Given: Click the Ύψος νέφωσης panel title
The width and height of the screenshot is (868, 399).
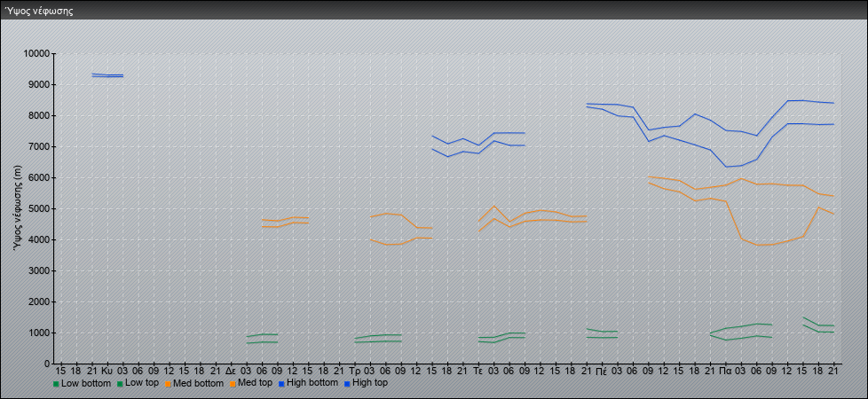Looking at the screenshot, I should click(39, 11).
